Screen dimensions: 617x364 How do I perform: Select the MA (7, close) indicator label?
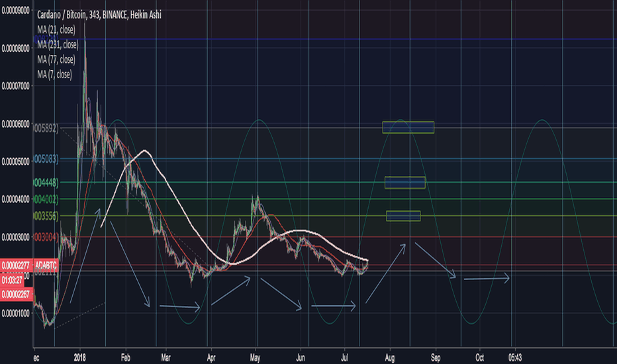pos(55,75)
